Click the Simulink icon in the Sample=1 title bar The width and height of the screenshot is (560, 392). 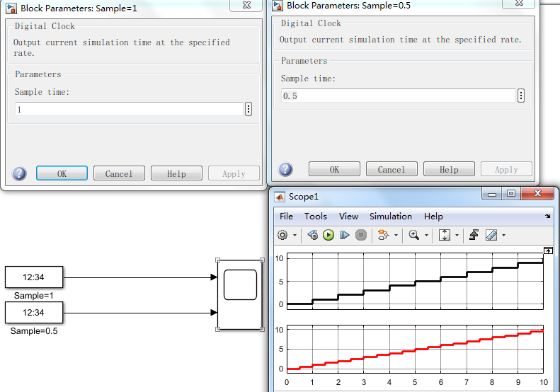[11, 8]
